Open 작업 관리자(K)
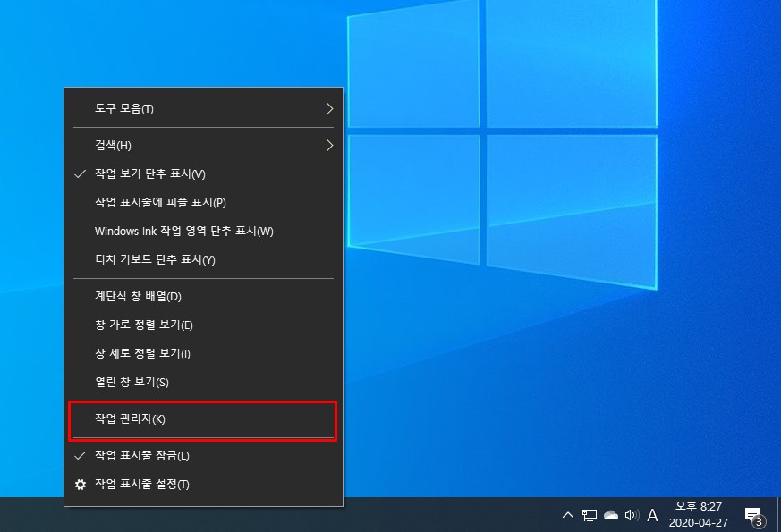The height and width of the screenshot is (532, 781). (203, 419)
